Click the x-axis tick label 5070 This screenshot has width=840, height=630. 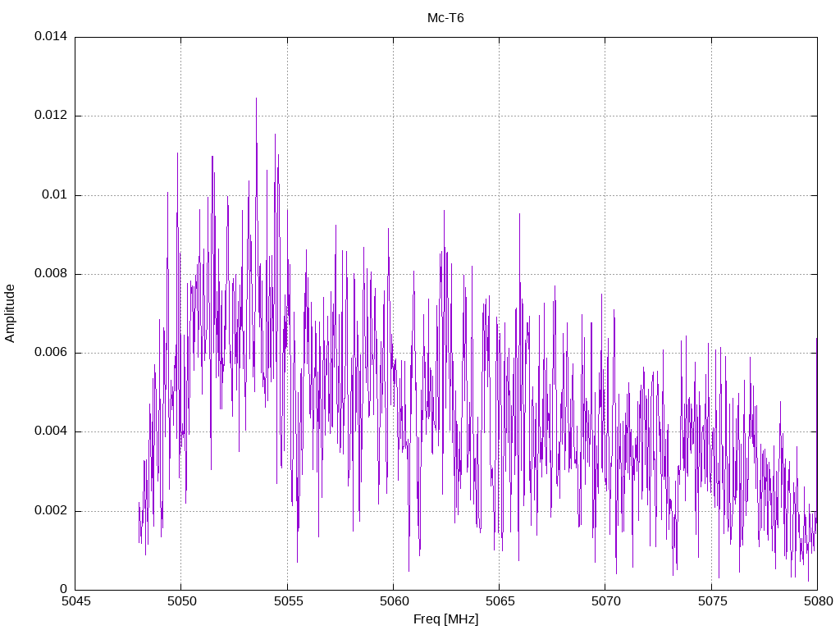606,601
